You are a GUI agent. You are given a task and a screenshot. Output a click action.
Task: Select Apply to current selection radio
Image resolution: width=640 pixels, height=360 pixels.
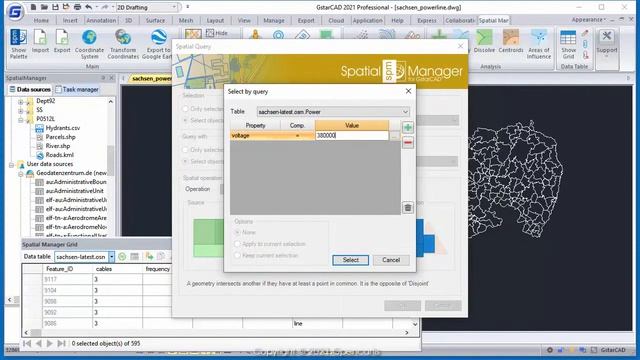[237, 244]
